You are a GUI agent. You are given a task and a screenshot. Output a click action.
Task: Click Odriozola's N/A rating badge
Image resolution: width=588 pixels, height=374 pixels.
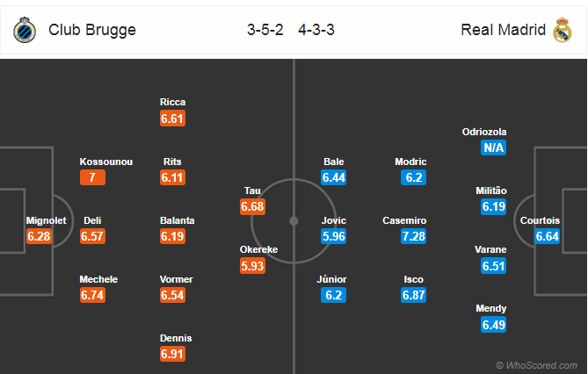[493, 147]
